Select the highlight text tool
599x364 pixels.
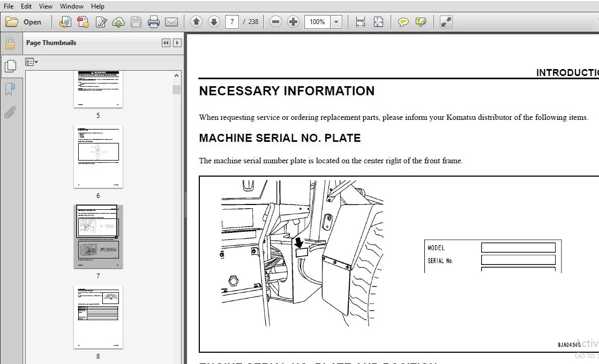tap(421, 22)
